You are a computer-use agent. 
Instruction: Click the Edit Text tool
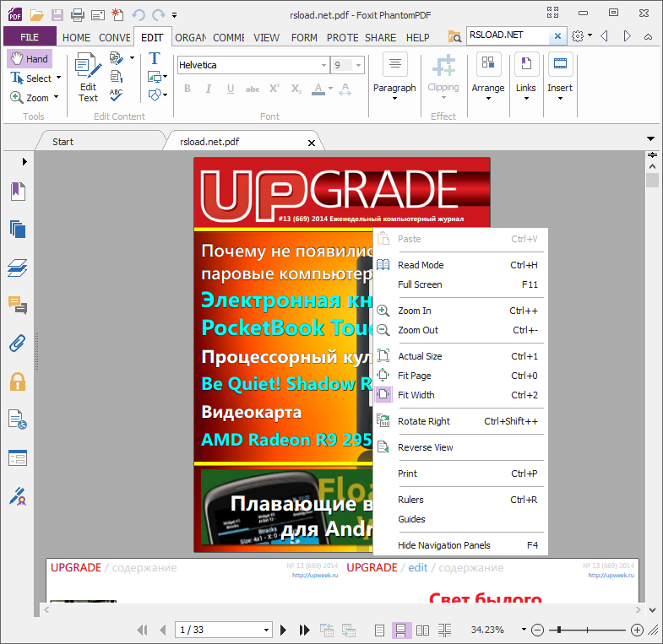coord(88,78)
